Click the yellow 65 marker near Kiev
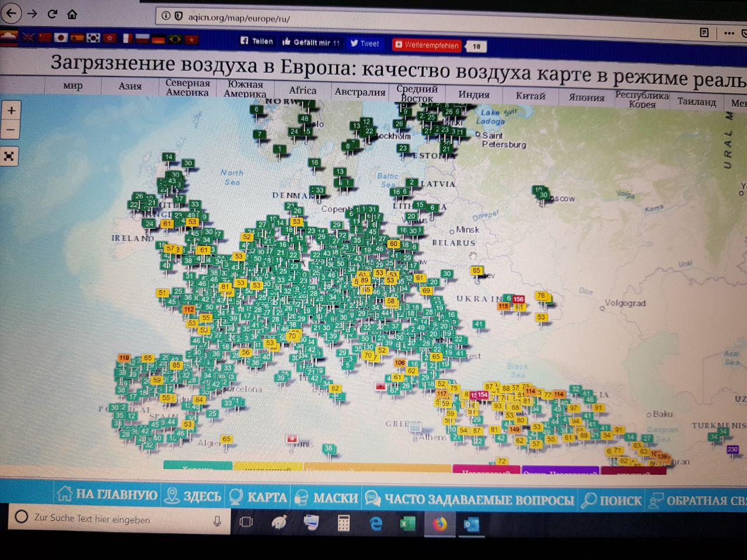Viewport: 747px width, 560px height. click(x=477, y=270)
